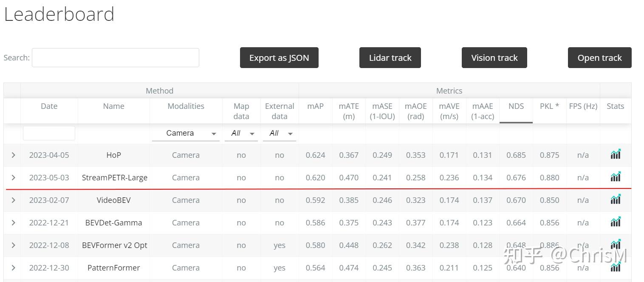
Task: Open stats chart icon for PatternFormer
Action: 615,267
